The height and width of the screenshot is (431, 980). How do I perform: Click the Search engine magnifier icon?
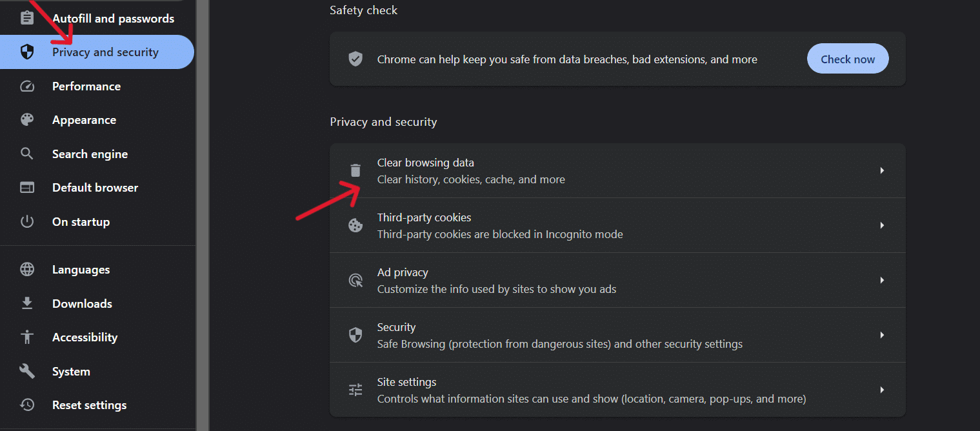click(27, 154)
